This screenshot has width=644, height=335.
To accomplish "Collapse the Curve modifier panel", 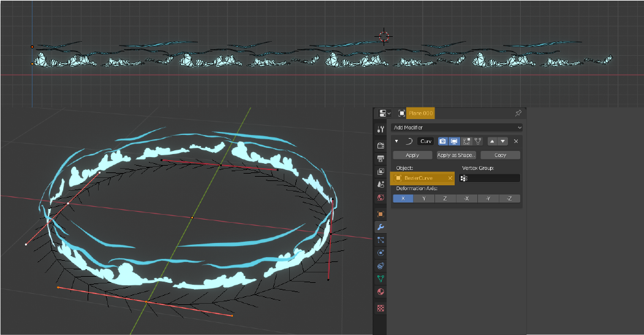I will click(396, 141).
